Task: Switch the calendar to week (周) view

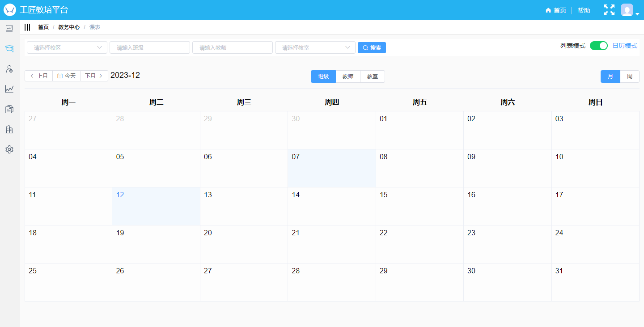Action: pos(629,76)
